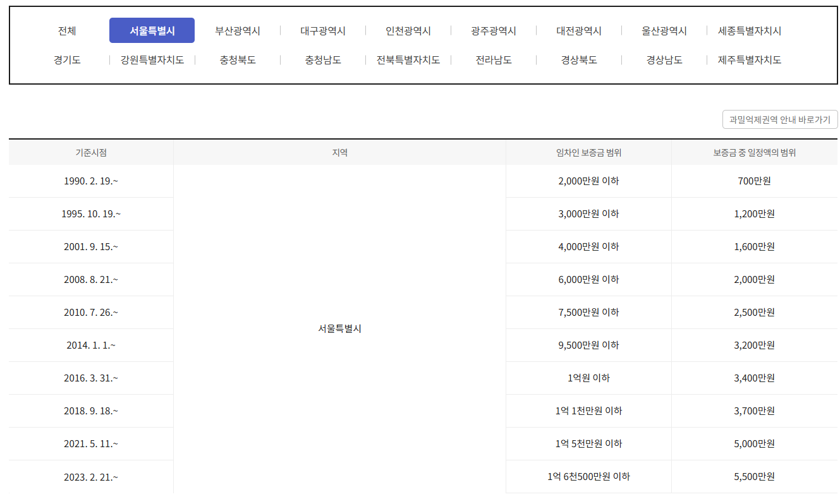The width and height of the screenshot is (840, 504).
Task: Select the 2023. 2. 21.~ date cell
Action: tap(91, 477)
